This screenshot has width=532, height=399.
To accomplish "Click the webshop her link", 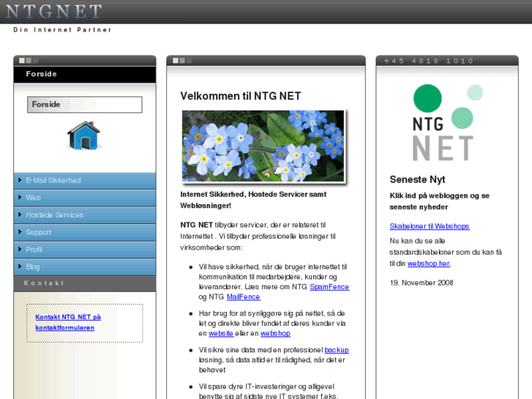I will click(429, 264).
